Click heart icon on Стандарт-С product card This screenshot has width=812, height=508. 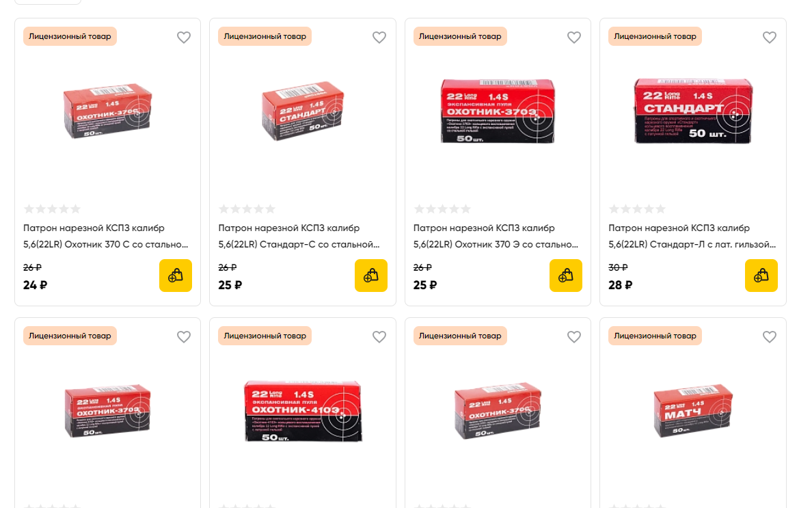[x=379, y=38]
